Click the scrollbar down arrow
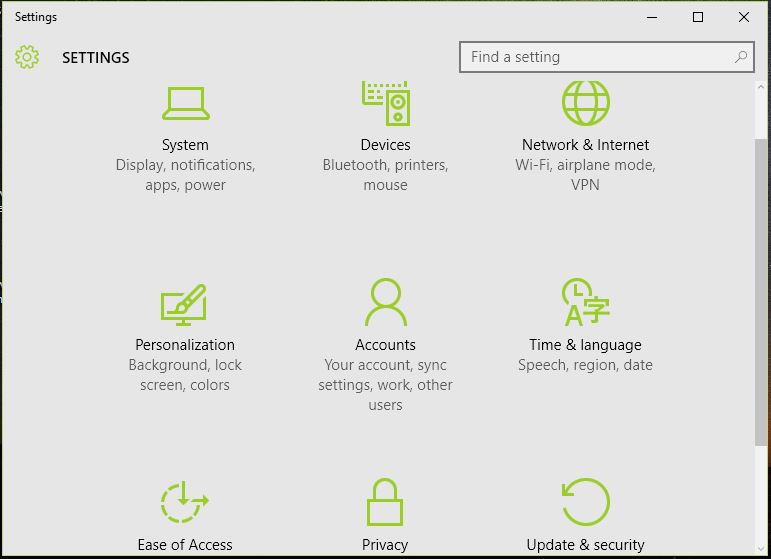Viewport: 771px width, 559px height. click(761, 549)
